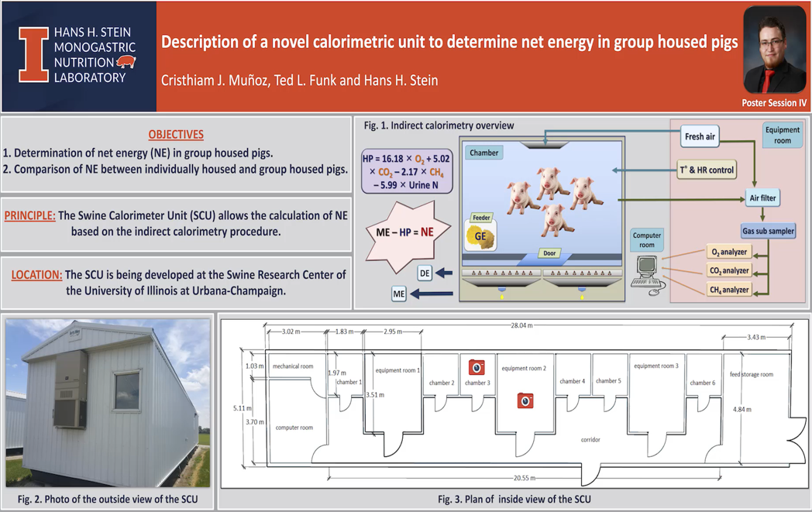Click the second objective comparing NE
812x512 pixels.
tap(175, 170)
